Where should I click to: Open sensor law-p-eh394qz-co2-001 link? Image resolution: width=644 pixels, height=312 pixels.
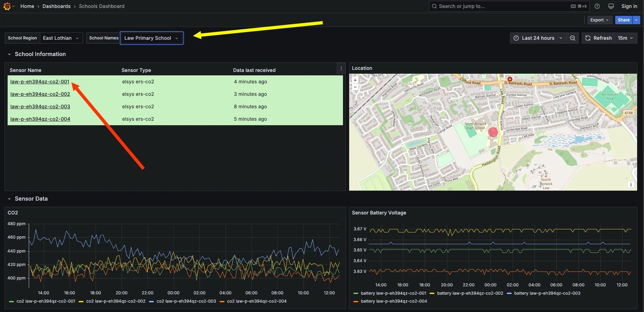coord(40,82)
